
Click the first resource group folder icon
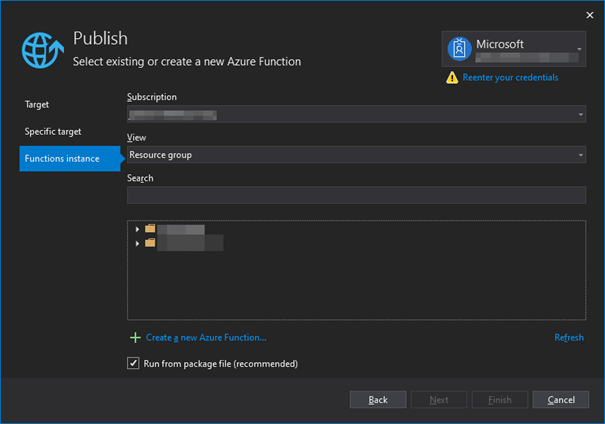pyautogui.click(x=150, y=229)
